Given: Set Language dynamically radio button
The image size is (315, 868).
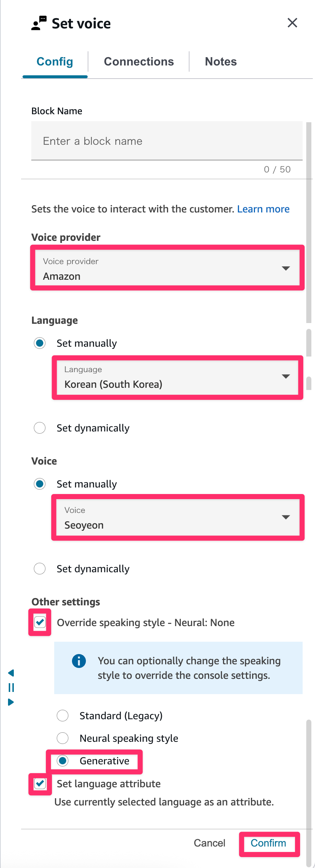Looking at the screenshot, I should pos(40,428).
